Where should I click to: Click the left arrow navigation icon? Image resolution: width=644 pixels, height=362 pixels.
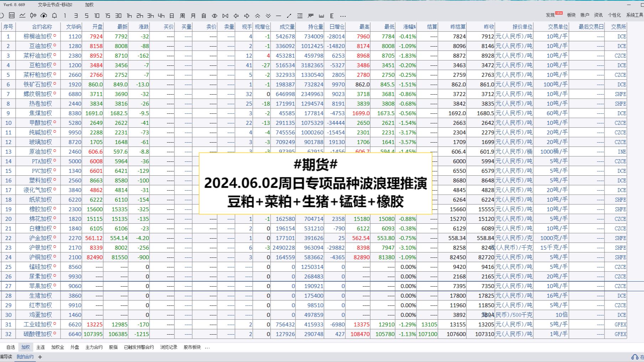tap(236, 16)
